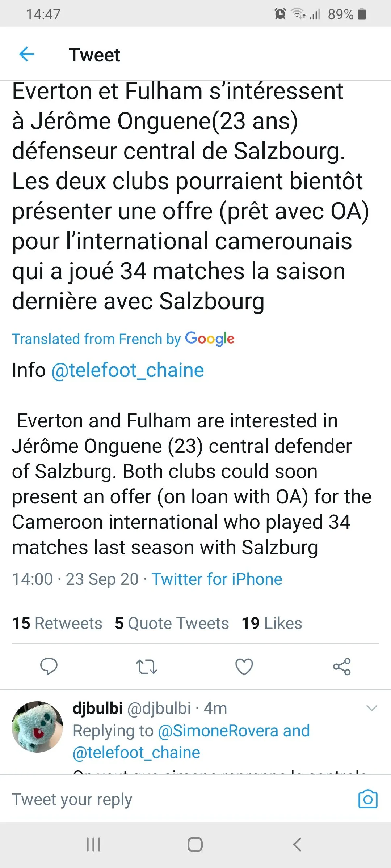Tap the Twitter for iPhone source link

point(216,579)
